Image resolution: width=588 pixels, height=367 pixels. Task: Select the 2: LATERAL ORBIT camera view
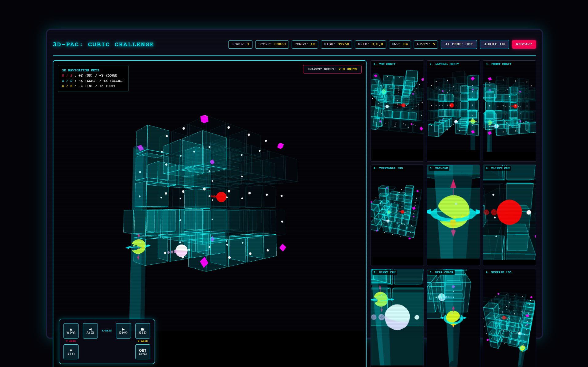(x=453, y=111)
